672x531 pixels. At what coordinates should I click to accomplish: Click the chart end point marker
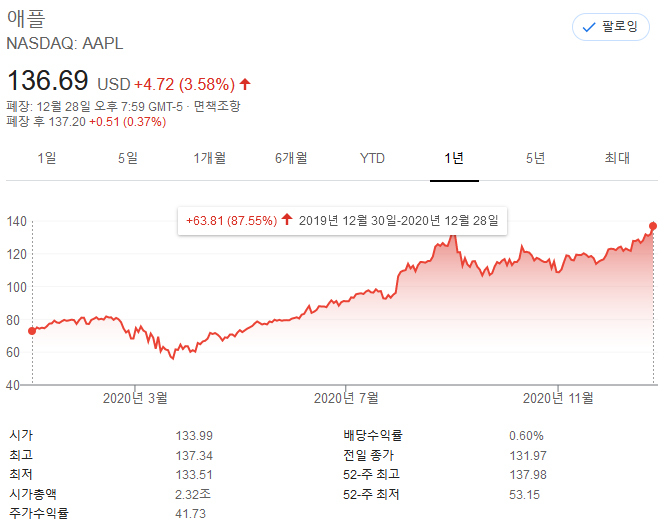(653, 226)
